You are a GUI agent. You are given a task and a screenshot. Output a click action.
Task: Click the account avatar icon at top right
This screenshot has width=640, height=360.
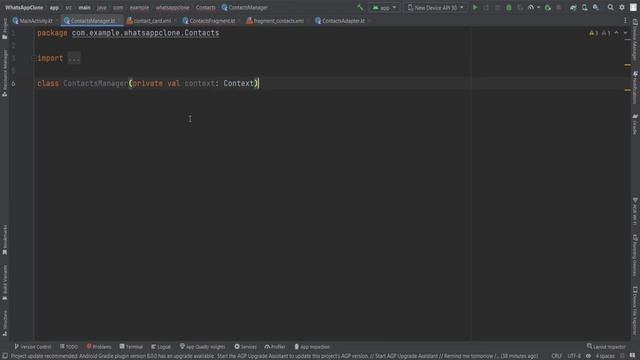[633, 7]
